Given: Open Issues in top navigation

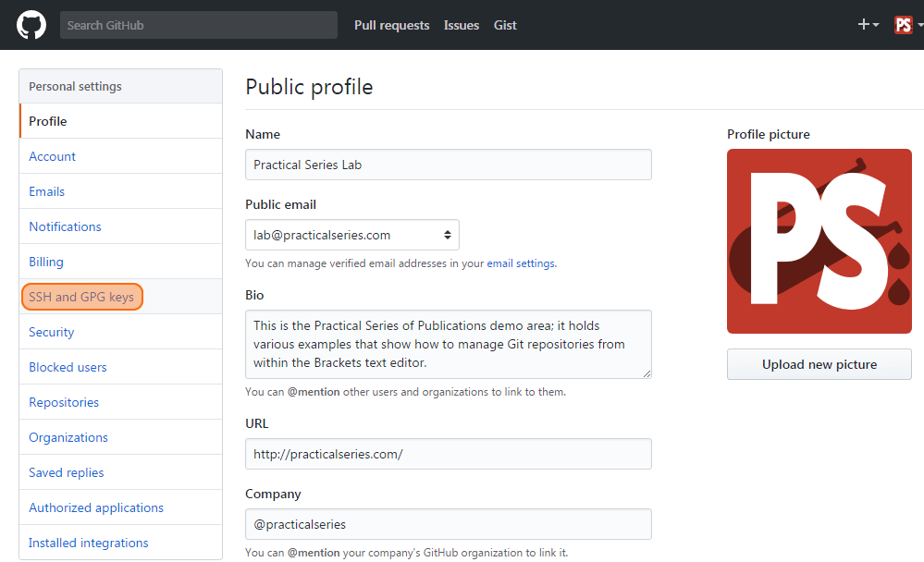Looking at the screenshot, I should (x=462, y=25).
